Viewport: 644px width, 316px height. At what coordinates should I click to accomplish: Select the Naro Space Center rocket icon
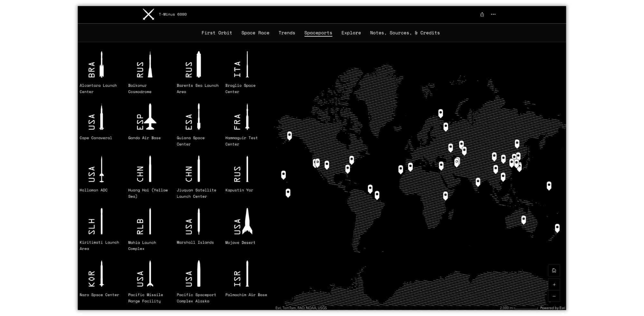click(x=102, y=274)
